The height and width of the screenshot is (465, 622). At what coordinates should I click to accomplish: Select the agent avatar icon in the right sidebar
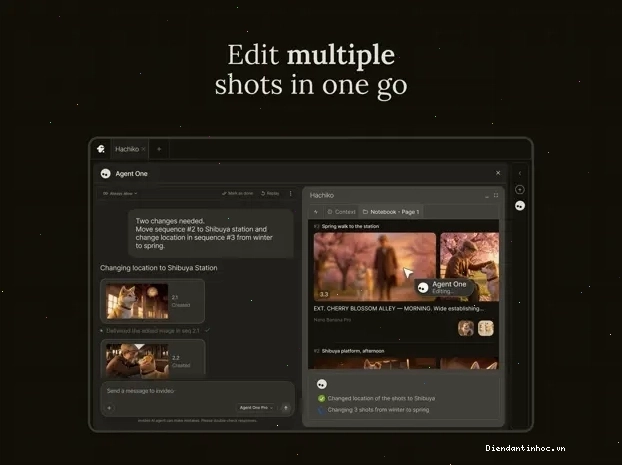click(520, 206)
